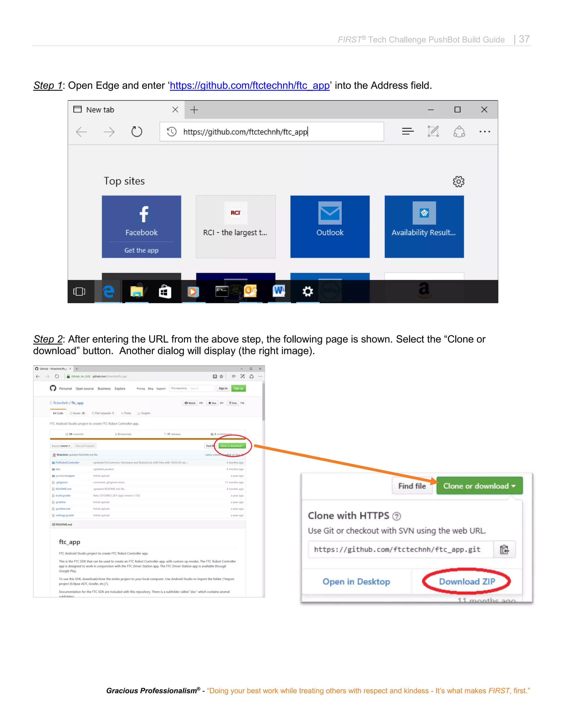Open Word icon on taskbar
The width and height of the screenshot is (563, 728).
coord(279,291)
